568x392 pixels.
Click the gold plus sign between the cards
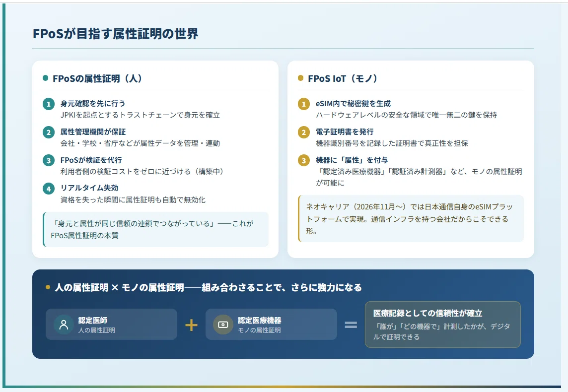191,325
